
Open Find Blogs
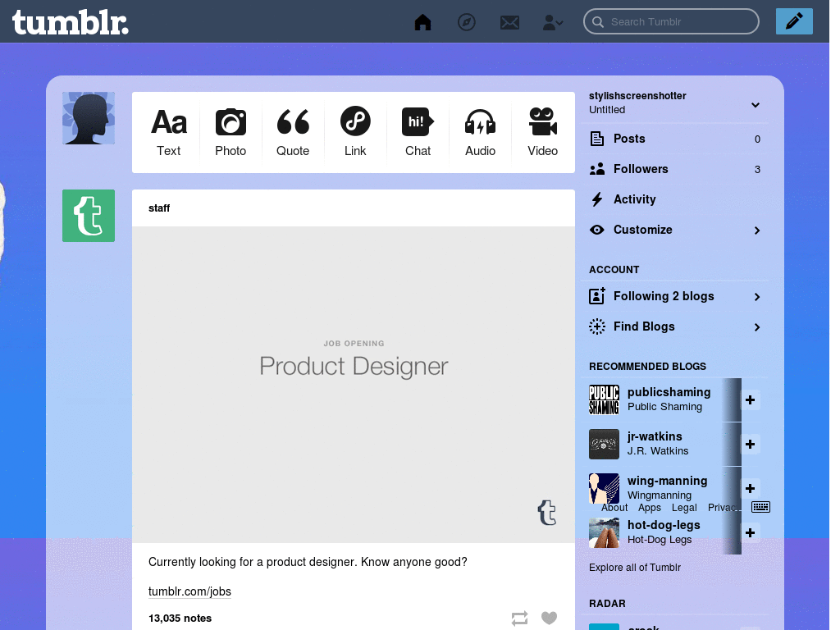coord(675,326)
